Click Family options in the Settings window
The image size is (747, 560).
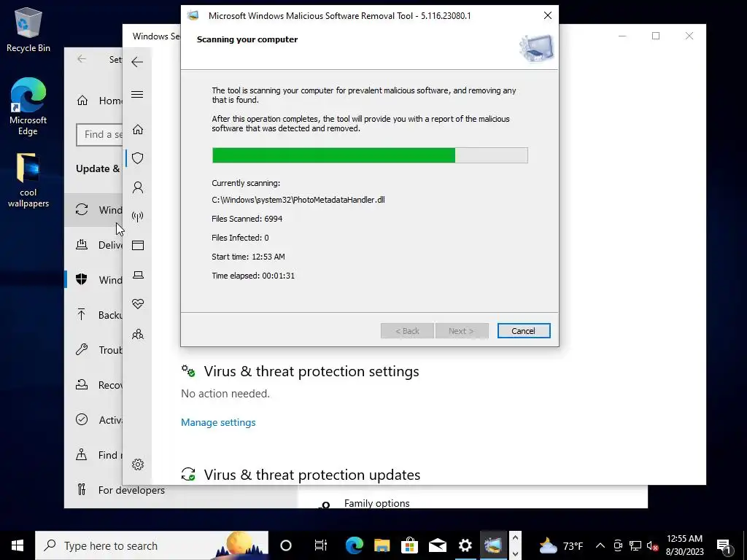[376, 503]
